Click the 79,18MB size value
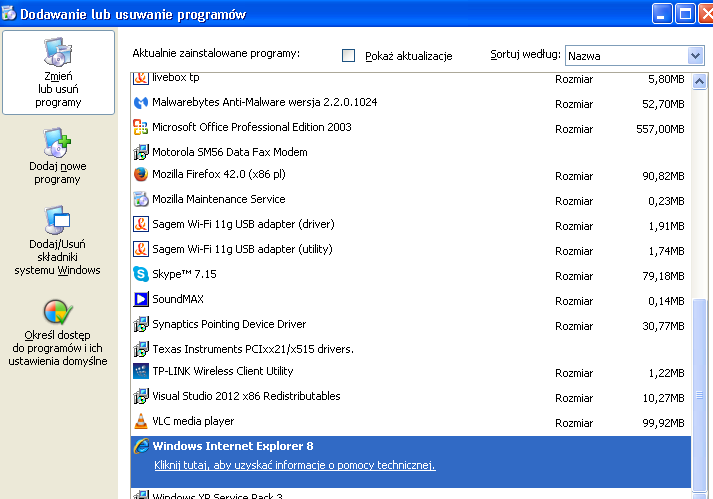Viewport: 713px width, 499px height. click(x=663, y=276)
